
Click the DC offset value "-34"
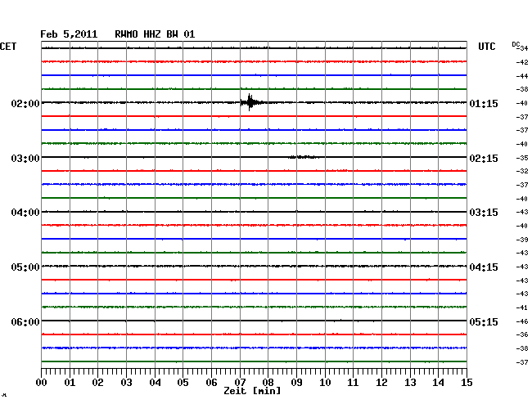[522, 48]
